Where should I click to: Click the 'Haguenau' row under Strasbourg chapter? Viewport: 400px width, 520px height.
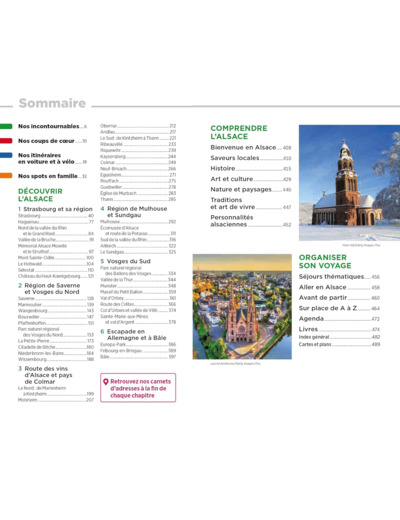56,222
